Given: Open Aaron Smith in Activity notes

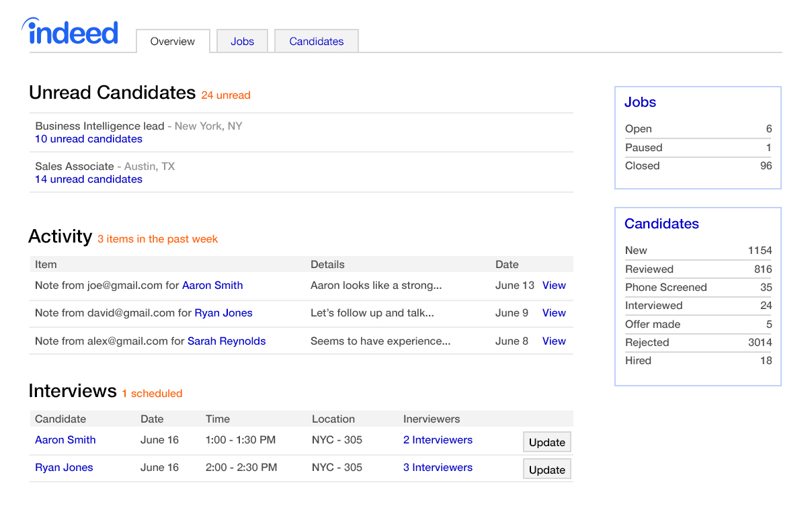Looking at the screenshot, I should (x=212, y=286).
